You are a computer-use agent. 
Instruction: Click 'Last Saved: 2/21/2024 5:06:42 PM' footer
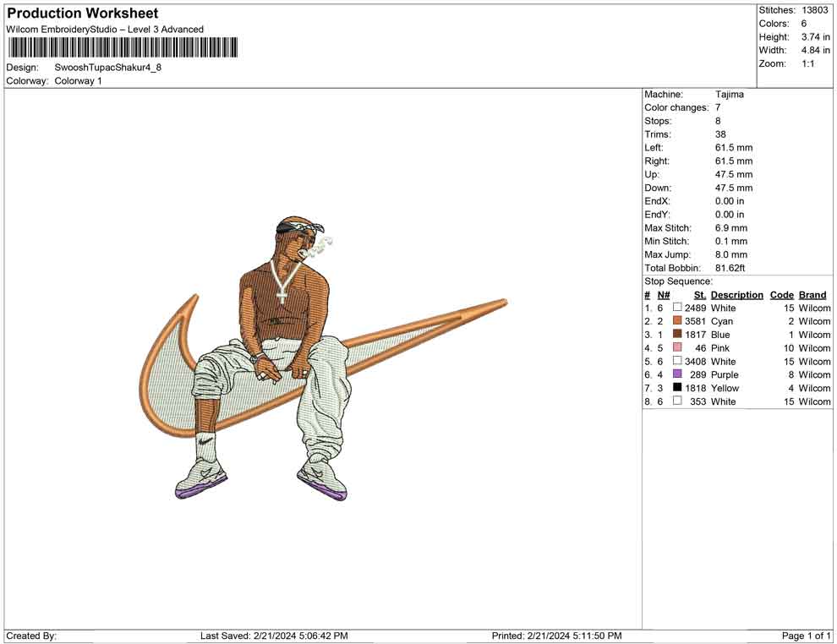pos(274,636)
